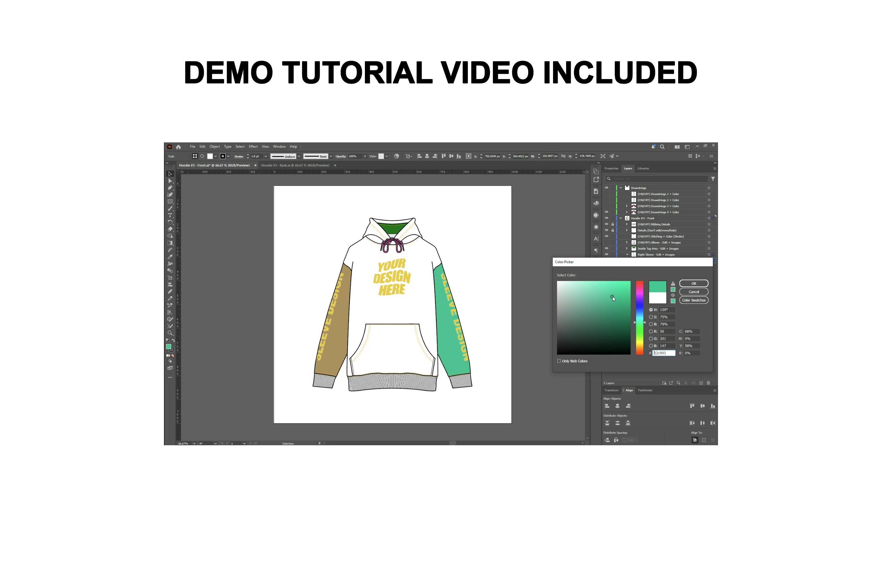Open the Character panel icon
This screenshot has width=882, height=588.
click(x=596, y=238)
